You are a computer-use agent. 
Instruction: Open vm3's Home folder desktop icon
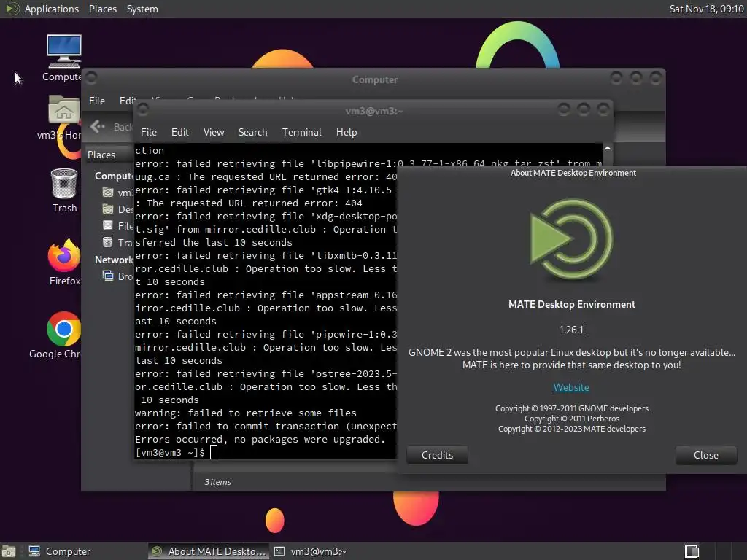pos(64,109)
